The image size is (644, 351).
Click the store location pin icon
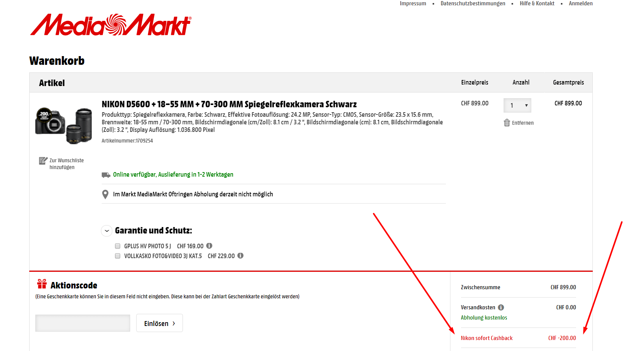105,194
